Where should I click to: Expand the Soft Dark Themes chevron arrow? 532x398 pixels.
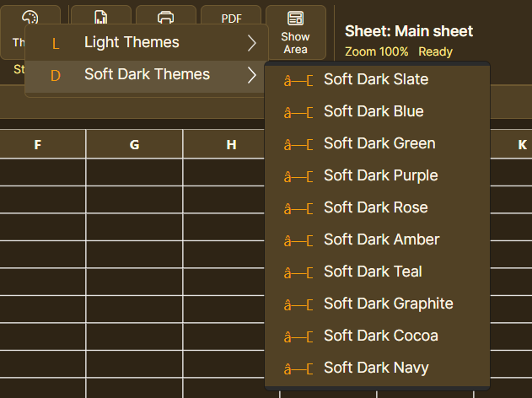pos(251,75)
